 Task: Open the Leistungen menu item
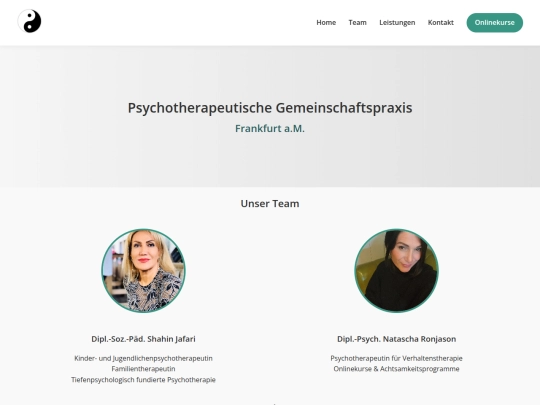[397, 23]
